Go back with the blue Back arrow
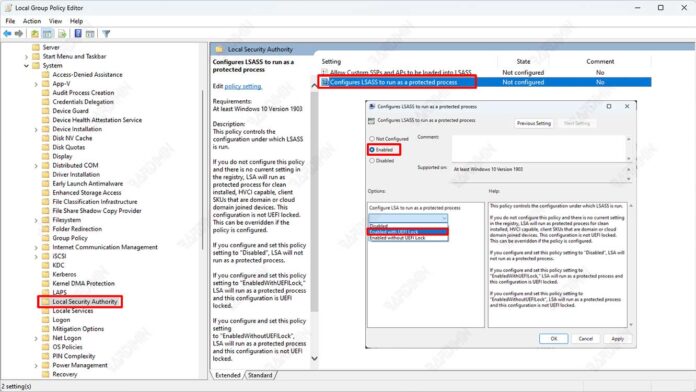 [x=7, y=33]
